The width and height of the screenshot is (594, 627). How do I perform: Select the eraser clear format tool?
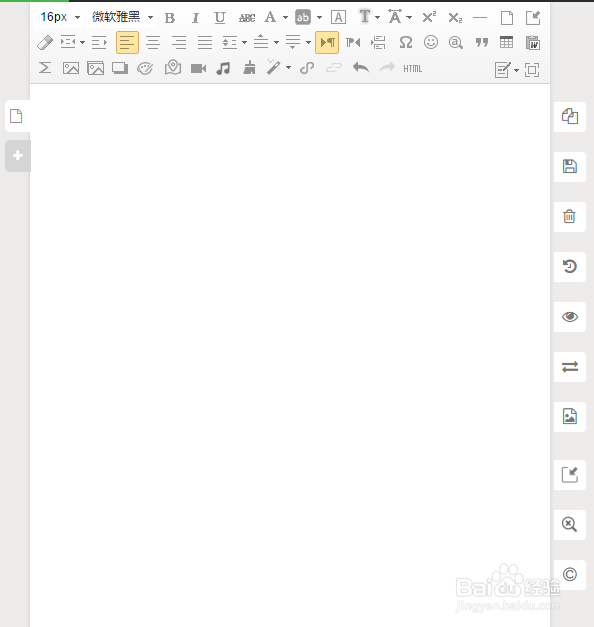click(45, 42)
